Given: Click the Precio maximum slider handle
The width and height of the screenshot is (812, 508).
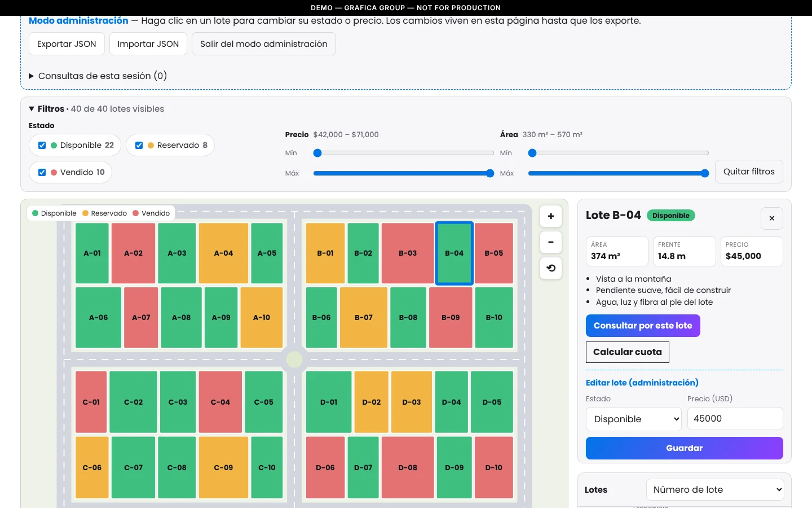Looking at the screenshot, I should (490, 173).
